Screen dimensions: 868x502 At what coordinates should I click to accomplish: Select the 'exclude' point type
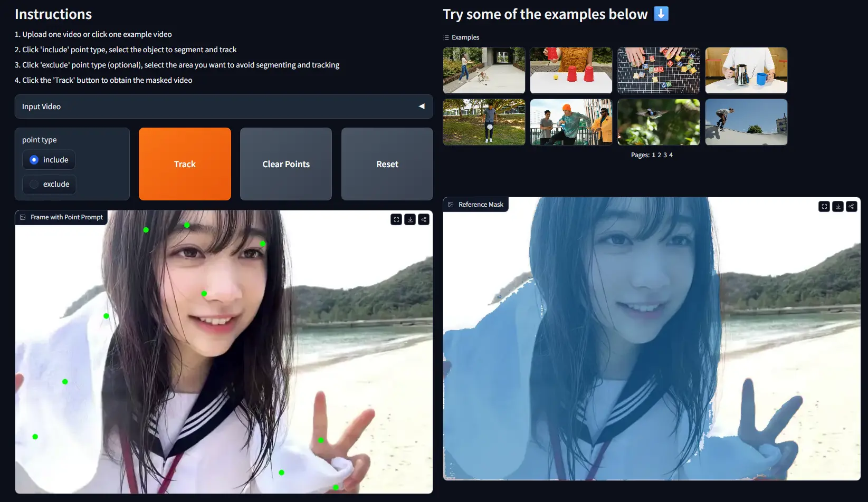[x=34, y=184]
